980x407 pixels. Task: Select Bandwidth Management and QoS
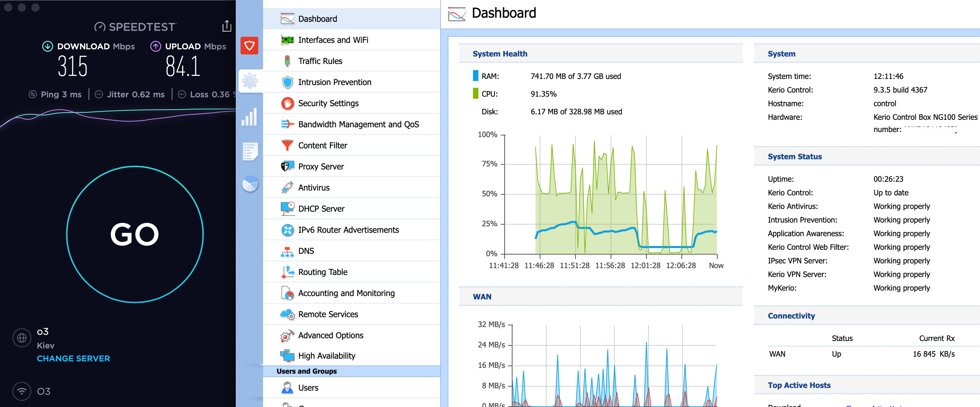coord(358,124)
